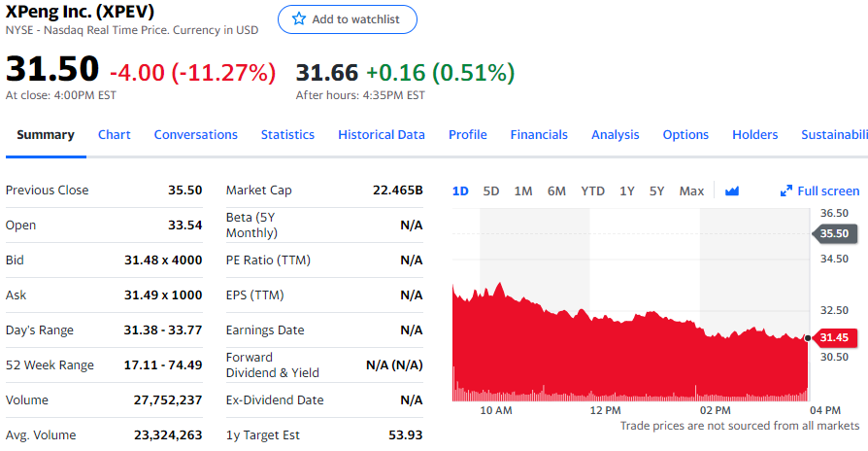Open Full screen chart view
The width and height of the screenshot is (868, 451).
(819, 191)
